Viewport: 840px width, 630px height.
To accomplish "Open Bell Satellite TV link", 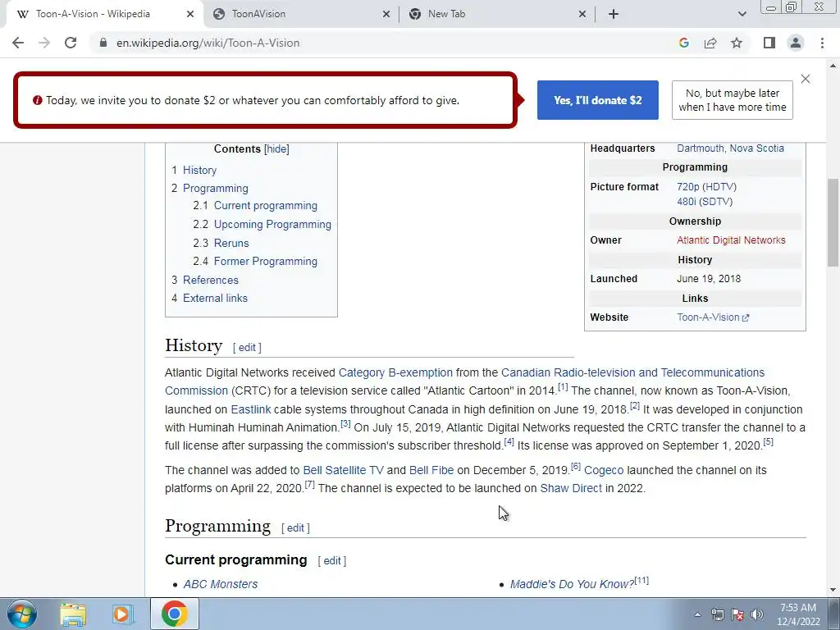I will coord(344,470).
